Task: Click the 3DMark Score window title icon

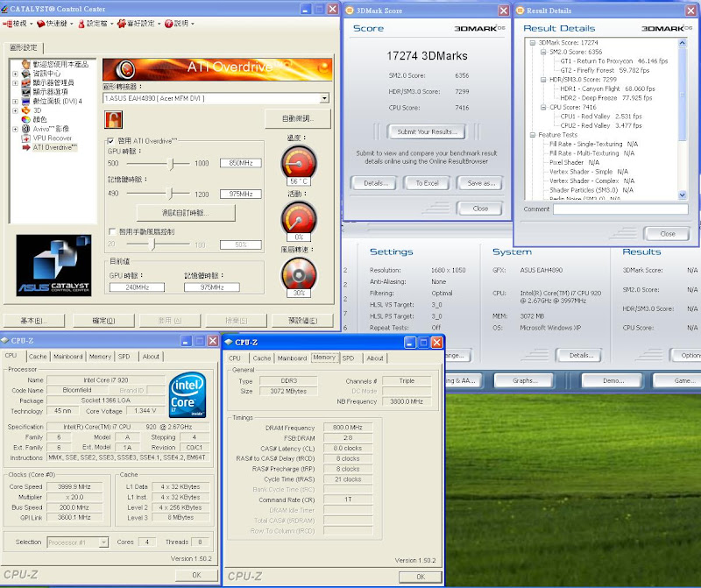Action: (350, 11)
